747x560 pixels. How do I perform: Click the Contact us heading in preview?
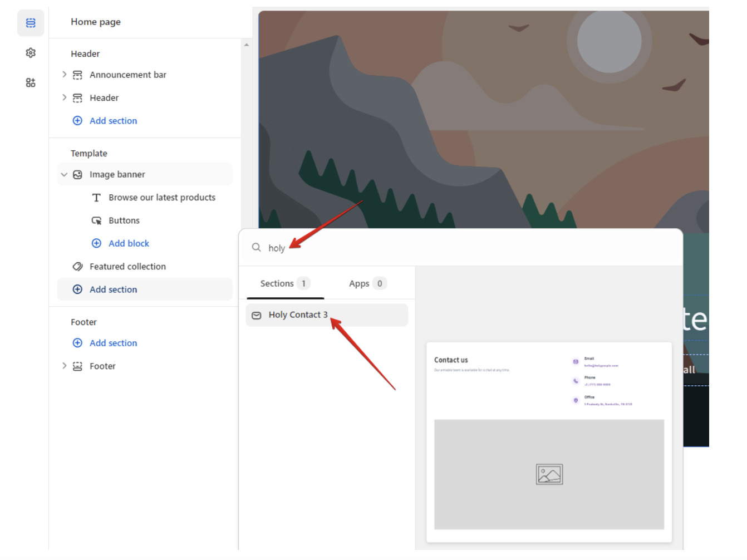click(451, 360)
